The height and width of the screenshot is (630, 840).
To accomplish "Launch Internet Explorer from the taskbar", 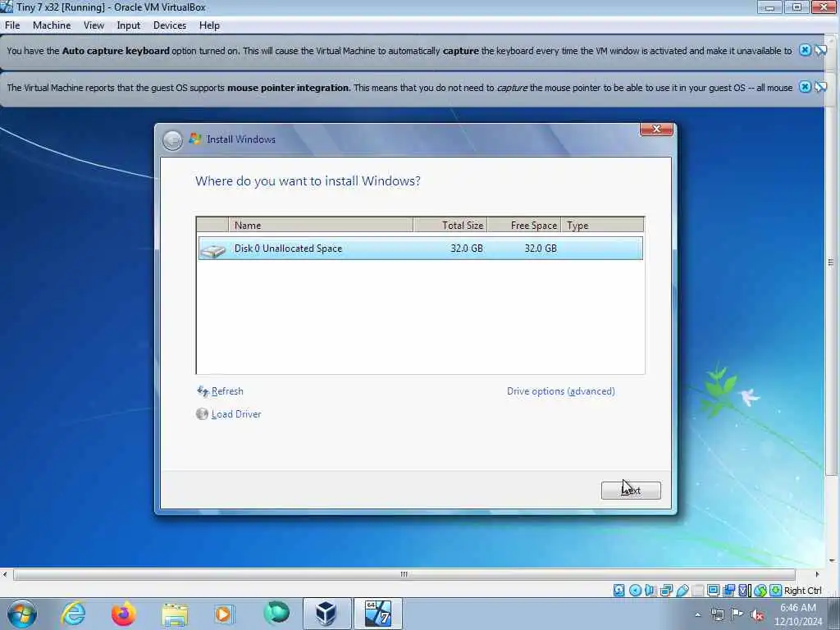I will [73, 614].
